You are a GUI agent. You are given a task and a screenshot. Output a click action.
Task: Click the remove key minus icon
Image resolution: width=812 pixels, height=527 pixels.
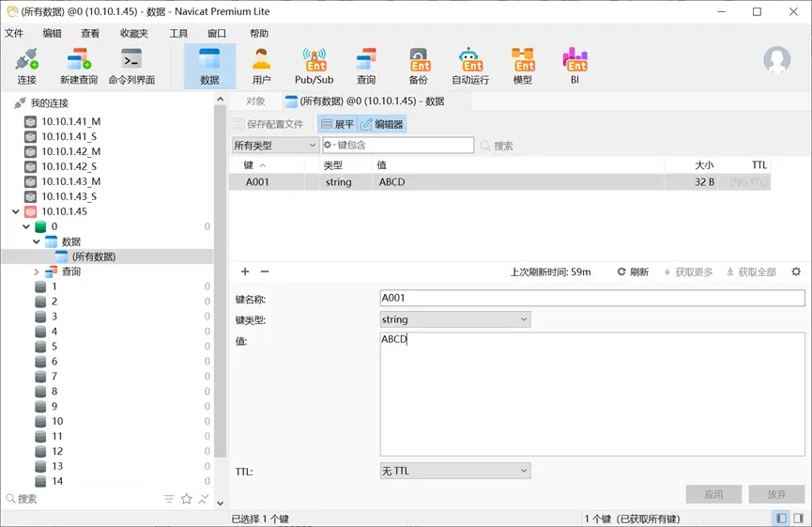pos(265,271)
